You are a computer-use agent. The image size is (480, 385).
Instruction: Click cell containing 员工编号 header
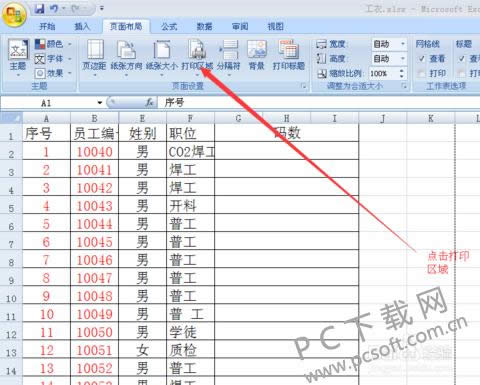coord(94,133)
